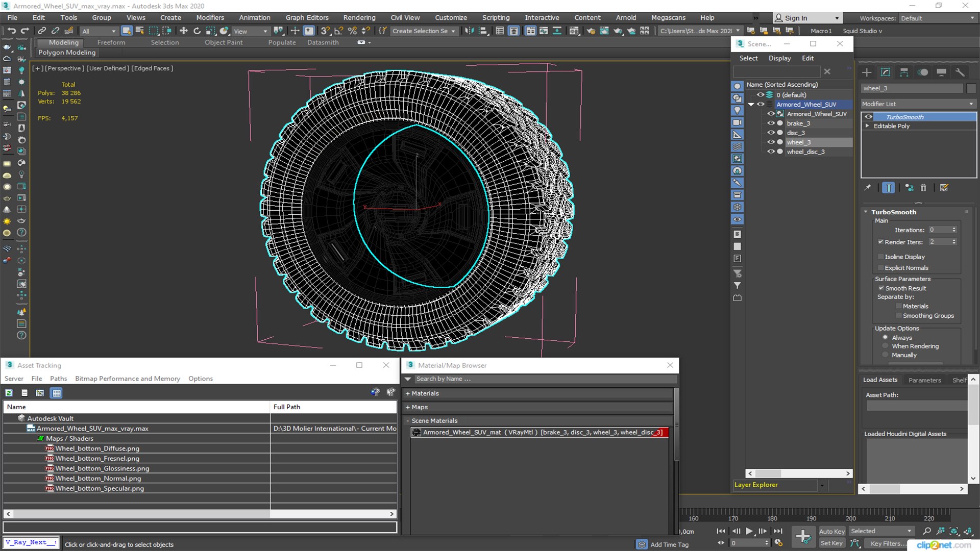Toggle Angle Snap in main toolbar
Screen dimensions: 980x551
click(338, 31)
